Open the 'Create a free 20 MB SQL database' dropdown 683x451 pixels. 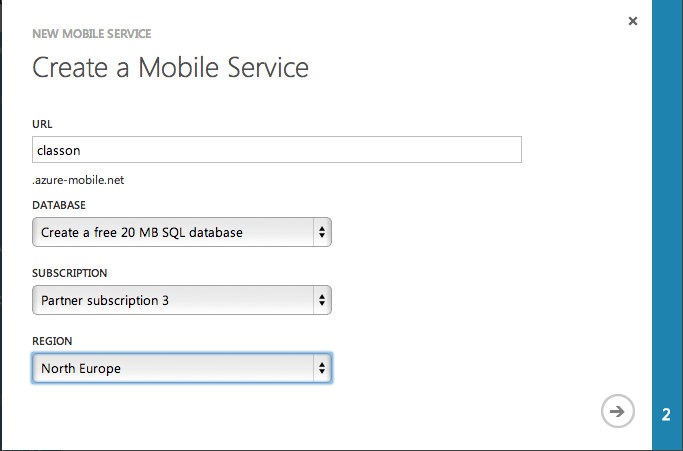point(180,233)
